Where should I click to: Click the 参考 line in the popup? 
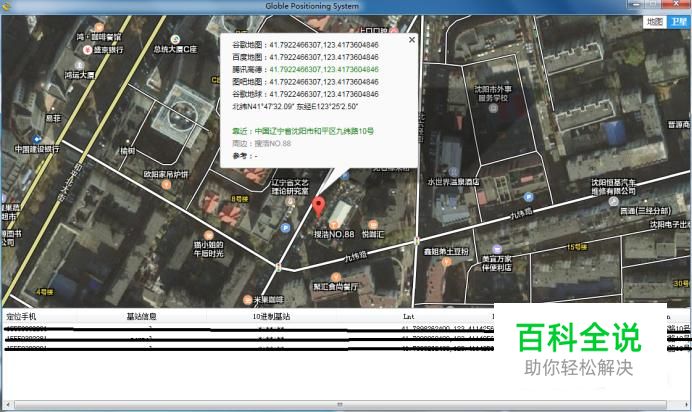tap(245, 156)
